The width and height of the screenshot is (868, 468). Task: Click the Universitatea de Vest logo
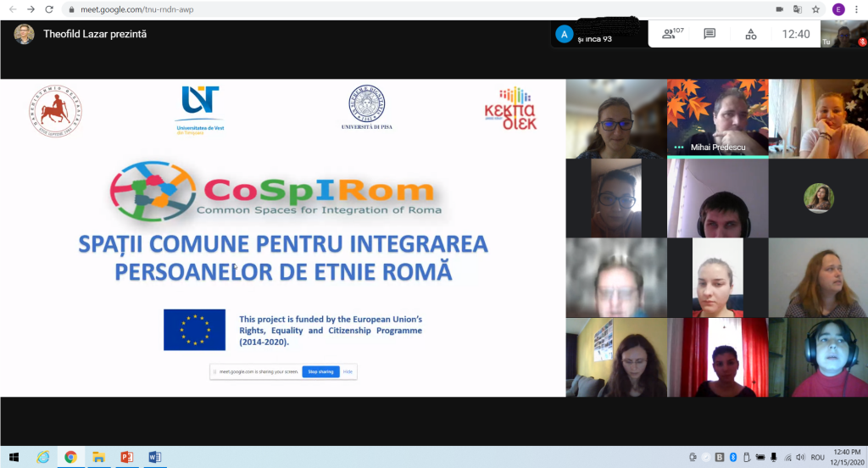(x=200, y=110)
